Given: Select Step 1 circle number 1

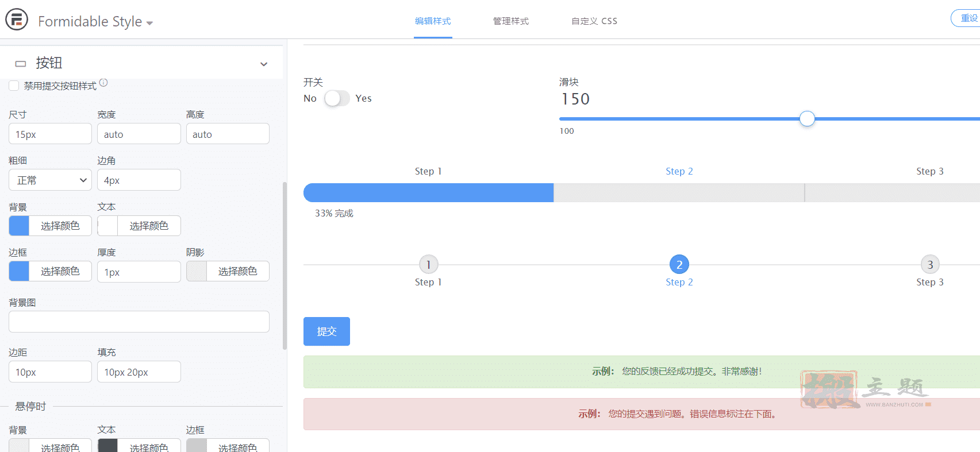Looking at the screenshot, I should (x=428, y=264).
